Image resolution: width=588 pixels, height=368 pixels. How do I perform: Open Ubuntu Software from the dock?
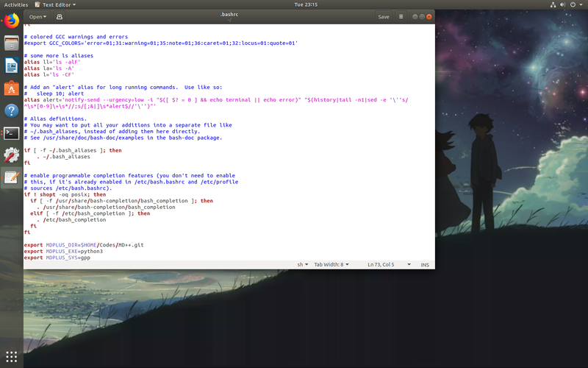pyautogui.click(x=12, y=88)
